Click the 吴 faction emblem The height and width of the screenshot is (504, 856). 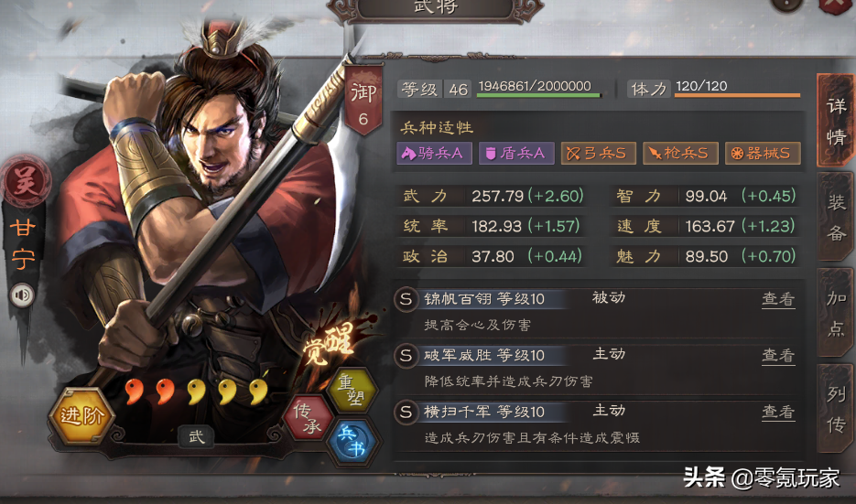(26, 182)
